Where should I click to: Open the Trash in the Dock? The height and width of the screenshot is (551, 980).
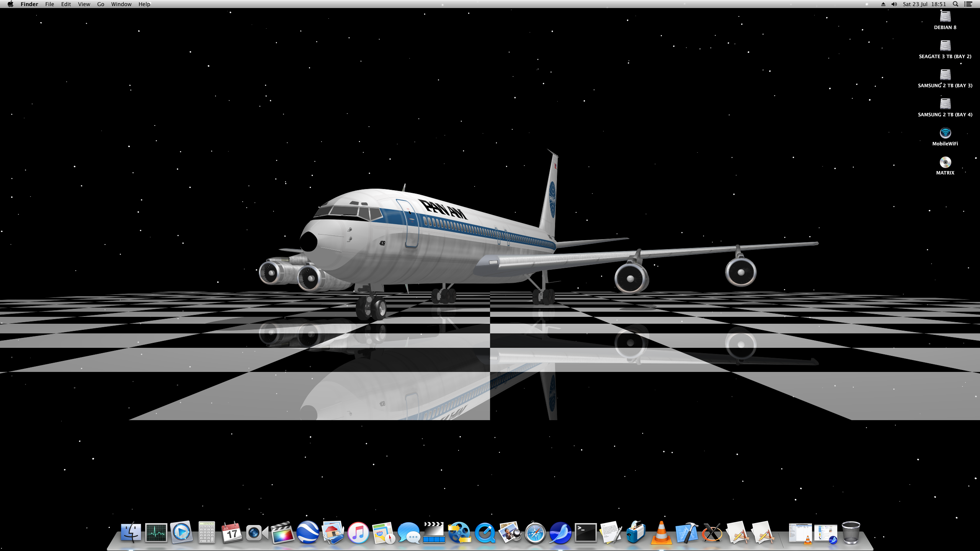tap(851, 532)
